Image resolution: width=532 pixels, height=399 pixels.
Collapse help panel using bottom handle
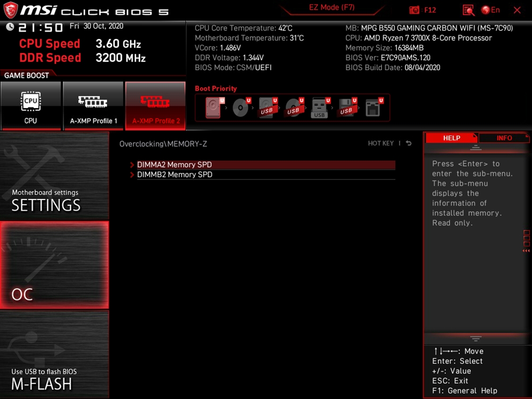476,338
